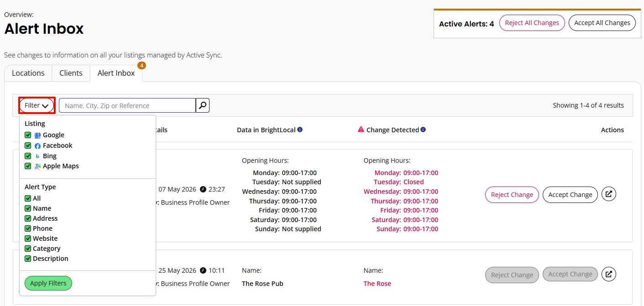Toggle the Description alert type checkbox
The height and width of the screenshot is (306, 644).
(x=28, y=259)
